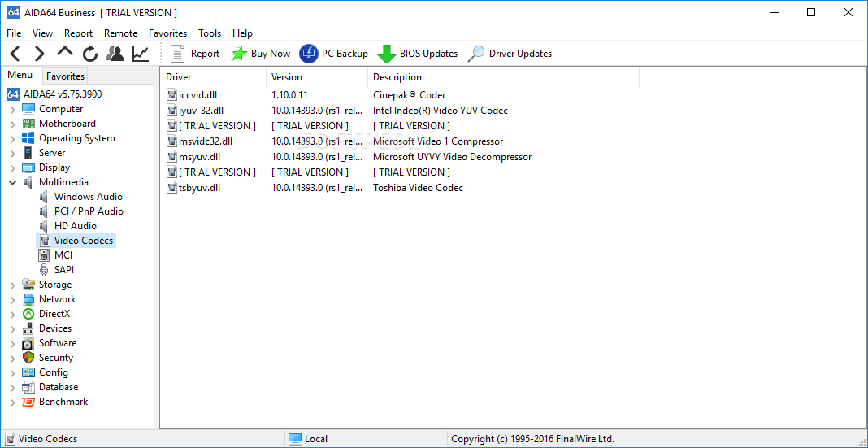
Task: Click the Buy Now toolbar button label
Action: coord(270,54)
